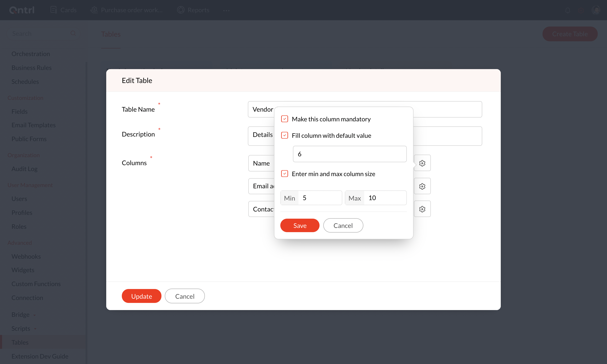
Task: Expand the Bridge section arrow
Action: point(35,315)
